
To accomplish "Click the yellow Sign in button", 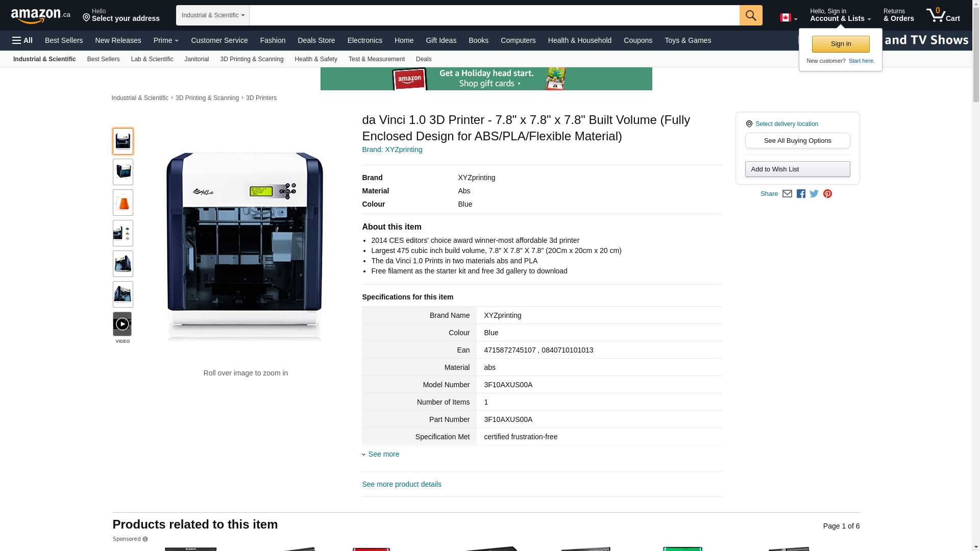I will 840,44.
